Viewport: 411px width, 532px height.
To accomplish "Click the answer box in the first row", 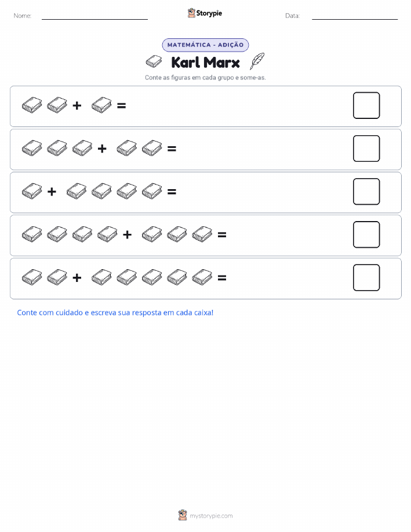I will click(366, 105).
